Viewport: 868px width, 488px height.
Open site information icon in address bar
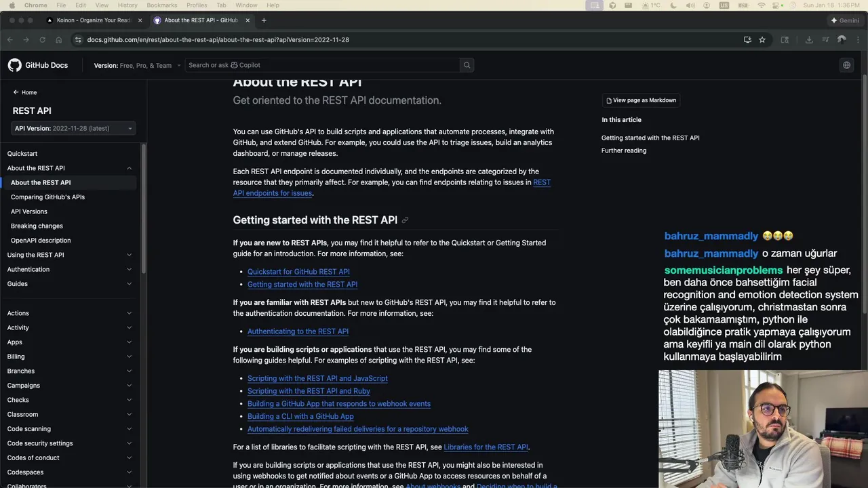point(79,40)
